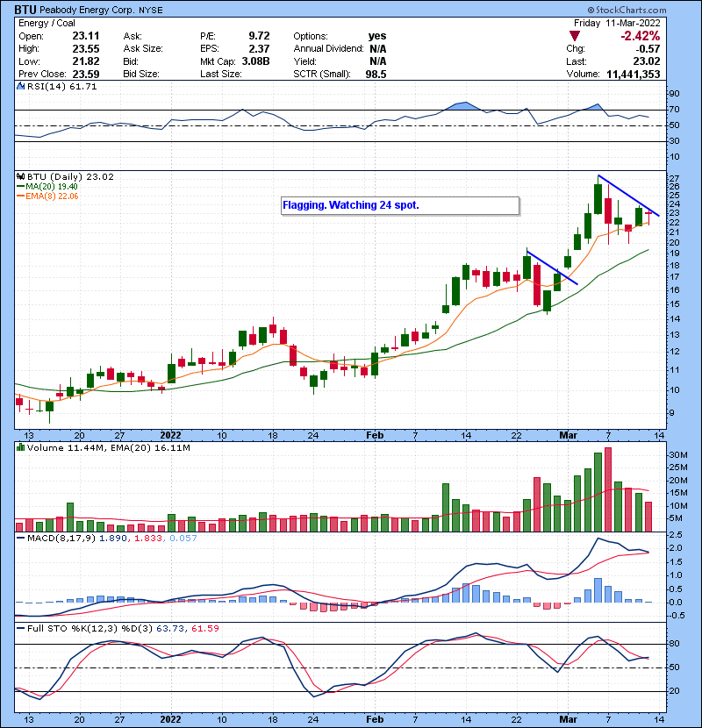Click the green MA(20) legend line marker
The height and width of the screenshot is (728, 702).
[20, 187]
